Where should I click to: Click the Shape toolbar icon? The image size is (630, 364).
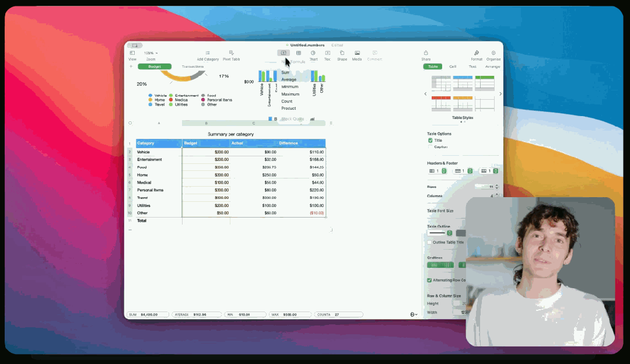tap(342, 53)
